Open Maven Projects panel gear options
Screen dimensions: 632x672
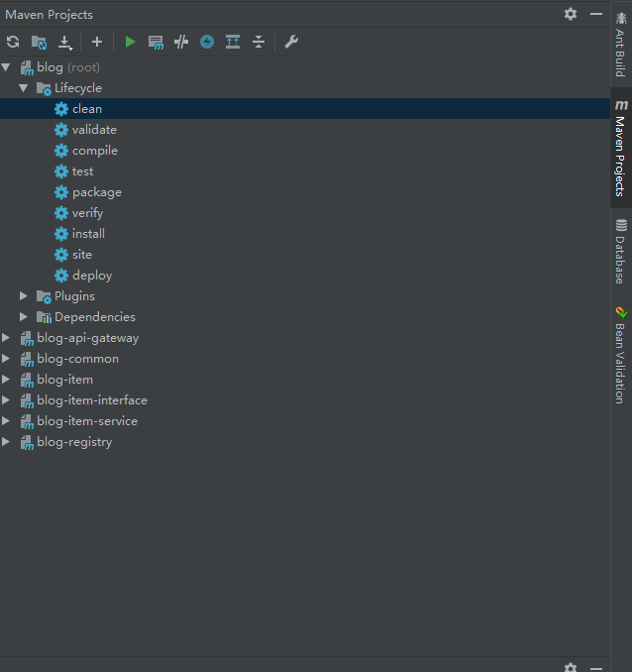(571, 14)
